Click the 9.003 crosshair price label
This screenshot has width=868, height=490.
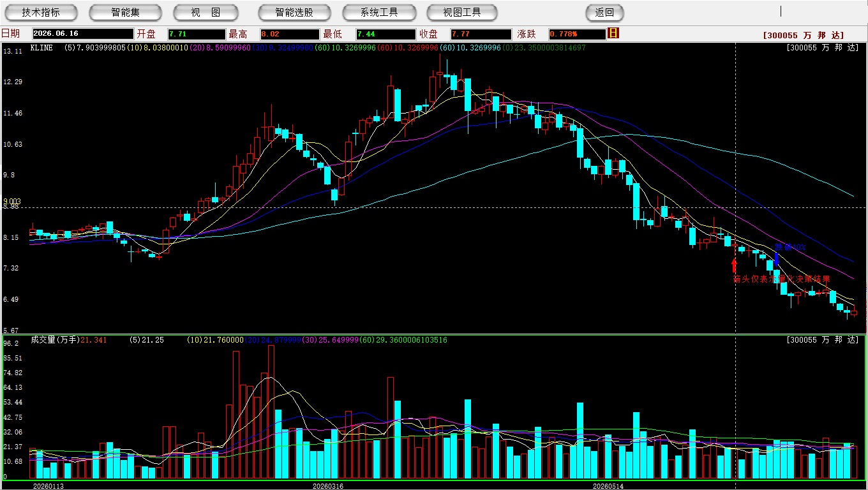pyautogui.click(x=12, y=202)
